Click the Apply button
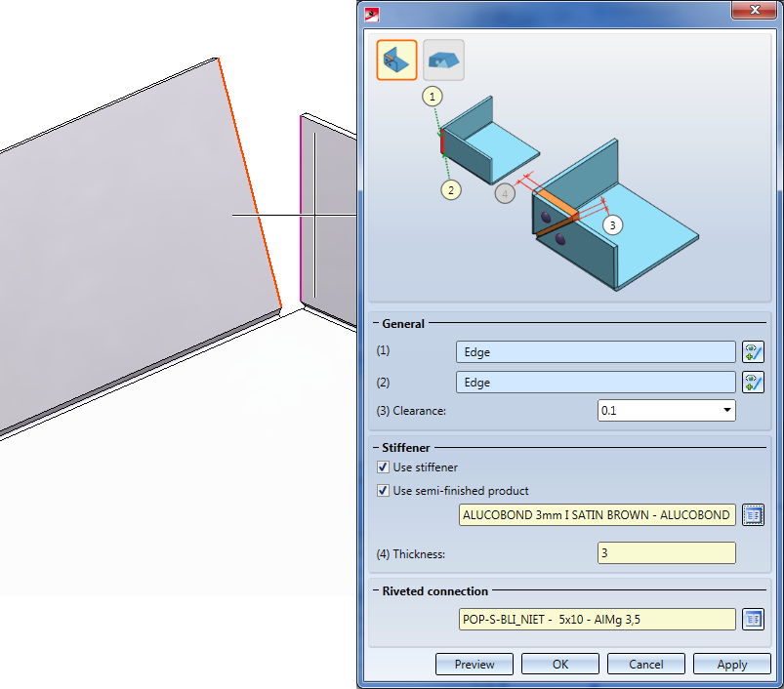784x689 pixels. point(731,664)
